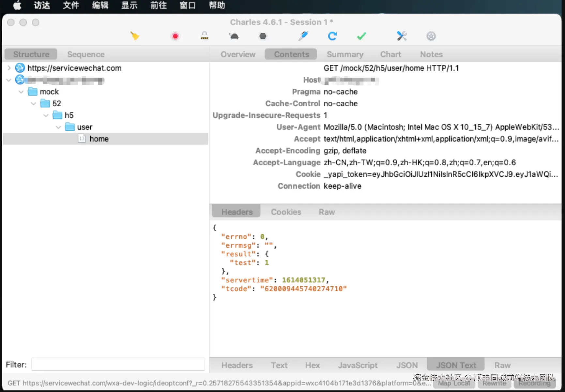Open the 编辑 menu
565x392 pixels.
click(x=100, y=6)
